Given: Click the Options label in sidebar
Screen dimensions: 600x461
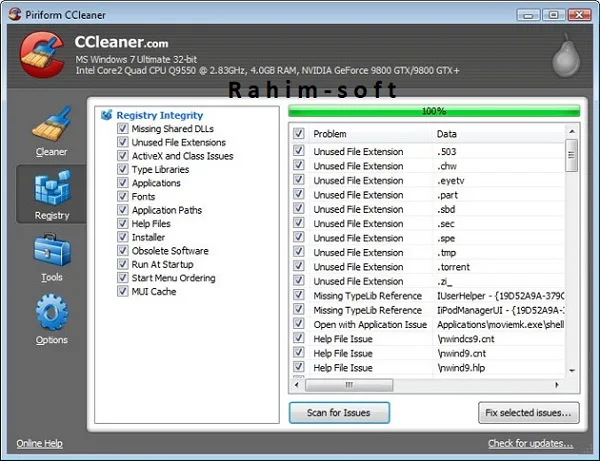Looking at the screenshot, I should coord(52,340).
